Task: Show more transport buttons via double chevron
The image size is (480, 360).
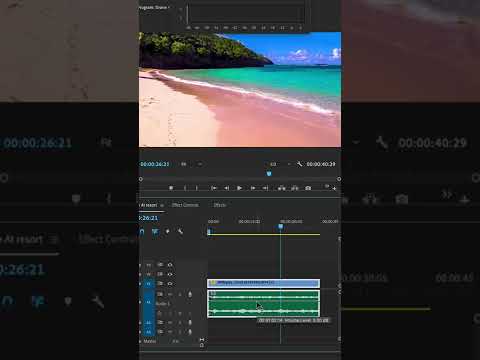Action: [x=327, y=186]
